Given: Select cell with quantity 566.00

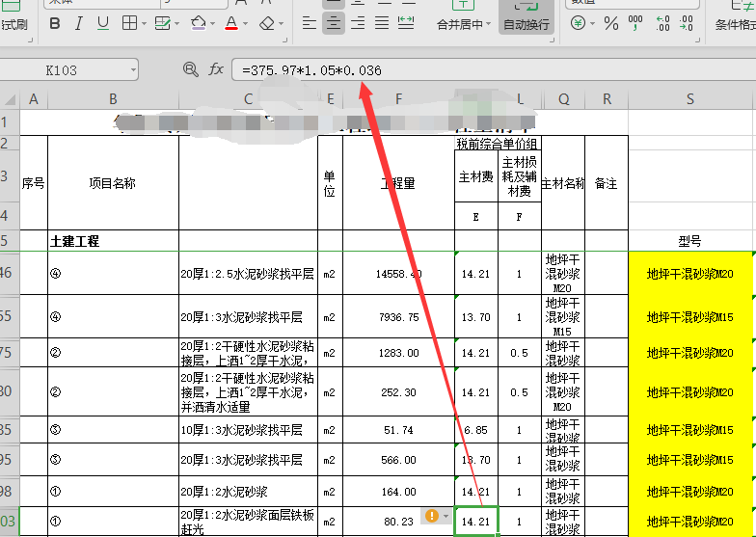Looking at the screenshot, I should click(x=398, y=460).
